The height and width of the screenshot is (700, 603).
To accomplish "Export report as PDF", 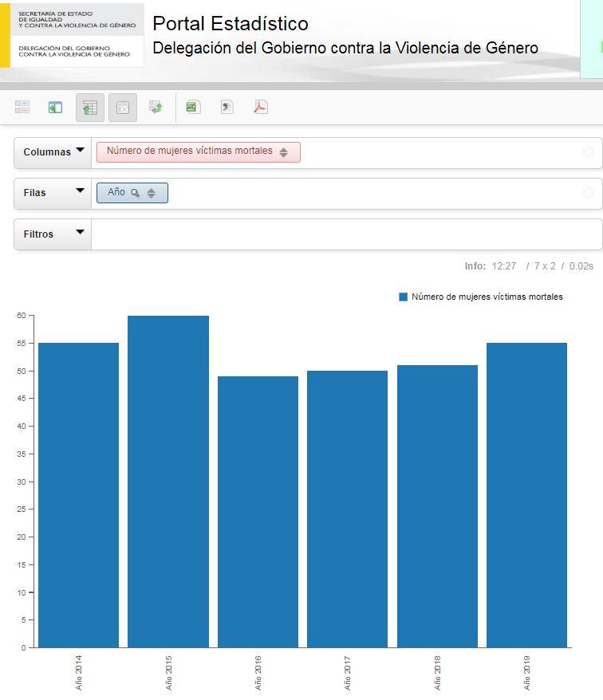I will tap(261, 108).
